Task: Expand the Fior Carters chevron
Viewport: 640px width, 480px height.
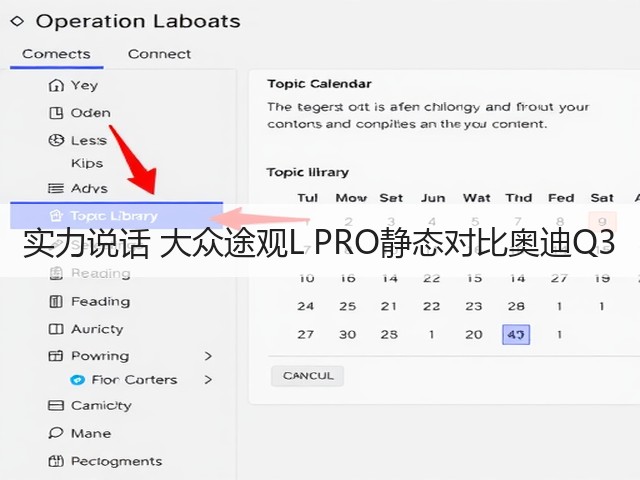Action: [208, 380]
